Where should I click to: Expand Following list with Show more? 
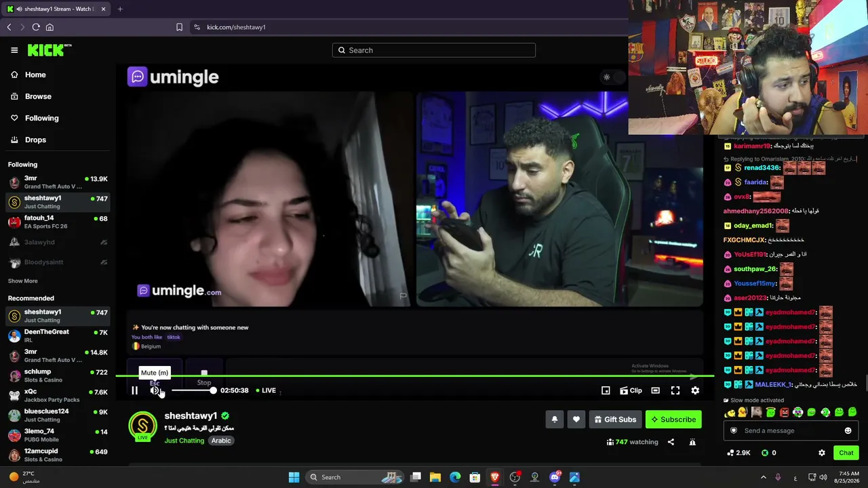[x=22, y=281]
